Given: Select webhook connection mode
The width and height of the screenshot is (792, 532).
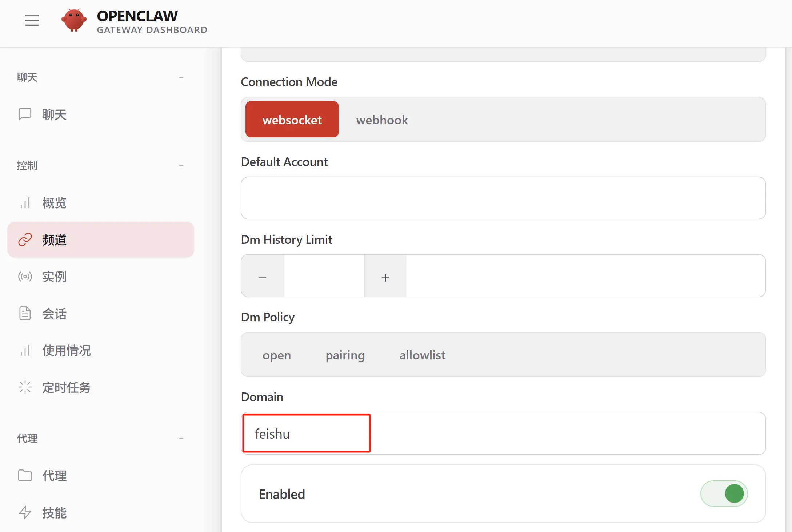Looking at the screenshot, I should pos(382,120).
